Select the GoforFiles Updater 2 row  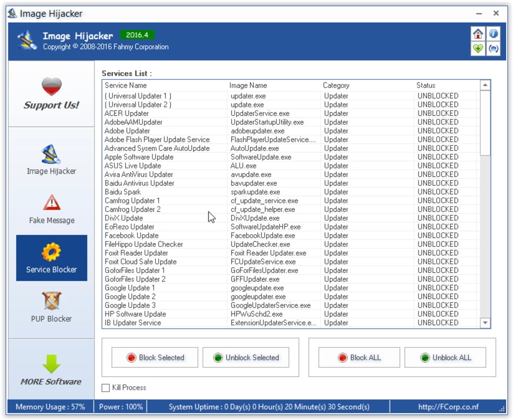290,279
